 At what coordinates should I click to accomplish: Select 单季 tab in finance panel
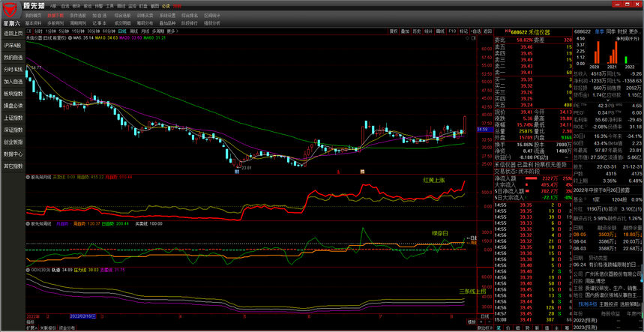599,31
